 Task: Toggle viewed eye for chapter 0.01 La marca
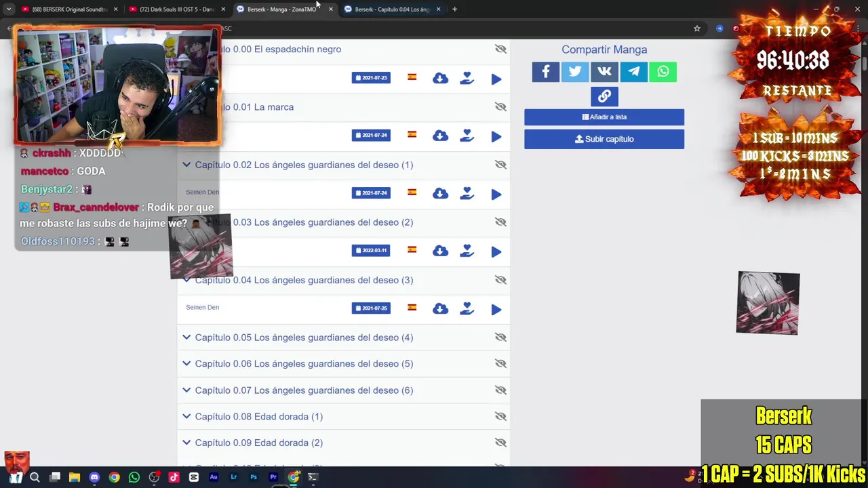click(500, 106)
